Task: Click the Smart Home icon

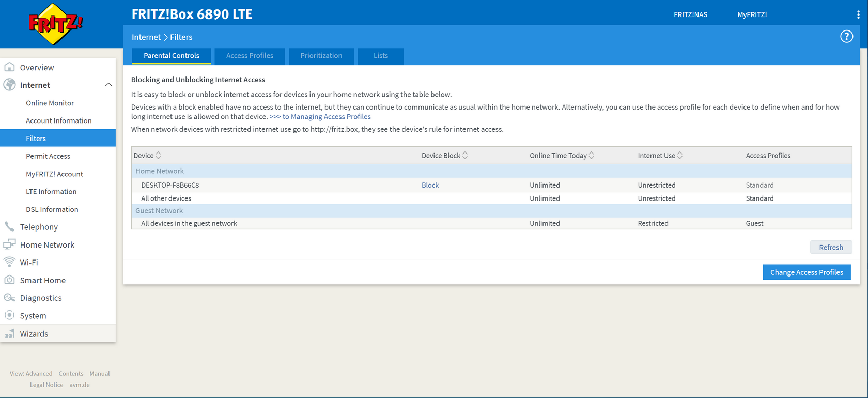Action: 9,280
